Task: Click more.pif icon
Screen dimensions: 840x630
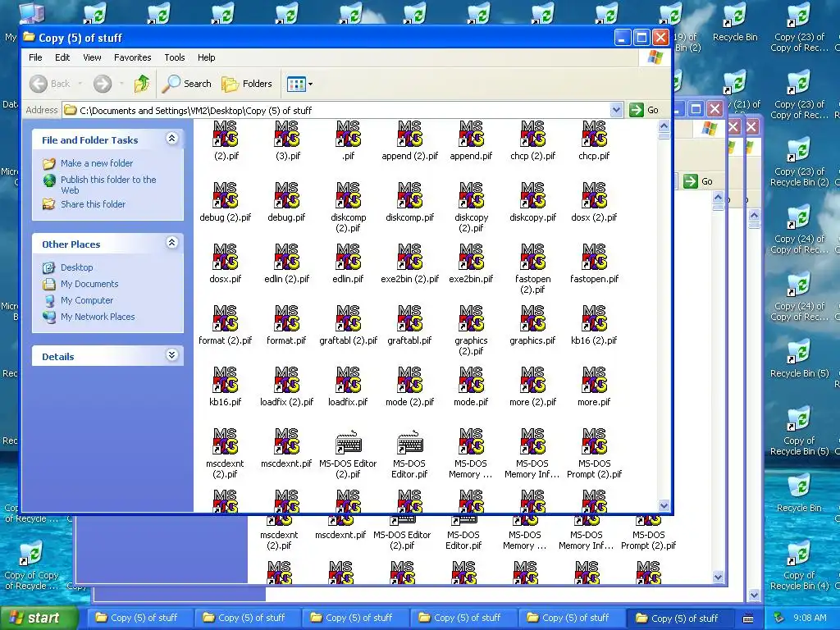Action: point(594,380)
